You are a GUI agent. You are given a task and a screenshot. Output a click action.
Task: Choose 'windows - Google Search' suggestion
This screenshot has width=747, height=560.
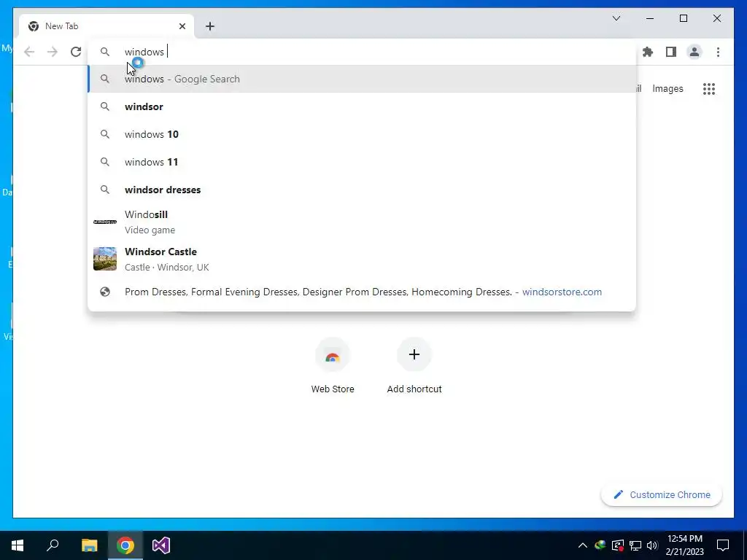point(362,79)
